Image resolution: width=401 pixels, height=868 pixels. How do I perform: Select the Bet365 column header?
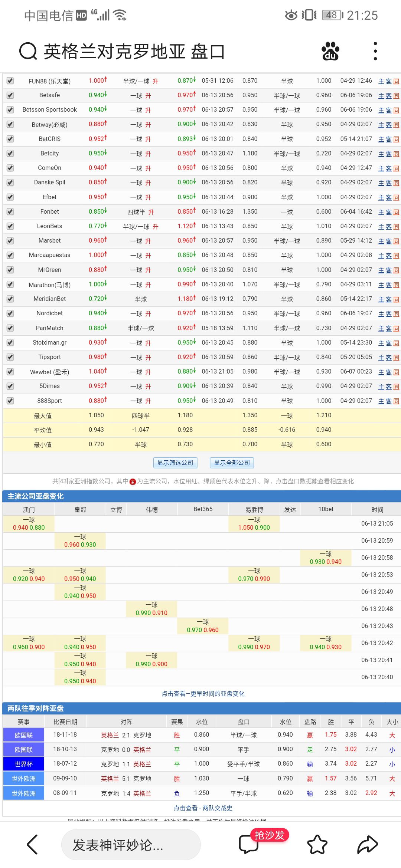203,509
